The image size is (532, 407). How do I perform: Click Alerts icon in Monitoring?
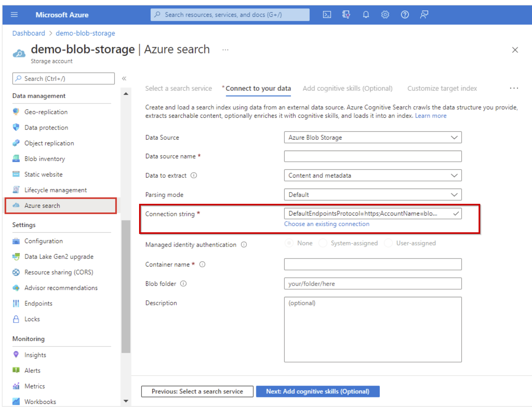pos(16,370)
